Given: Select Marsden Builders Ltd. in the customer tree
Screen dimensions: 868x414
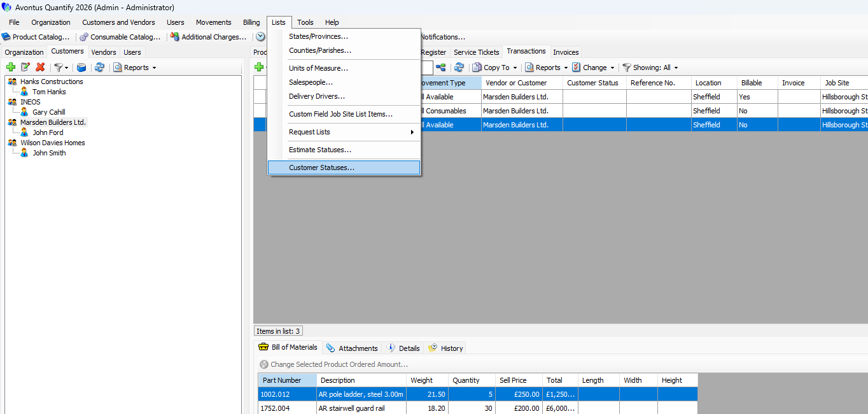Looking at the screenshot, I should coord(53,122).
